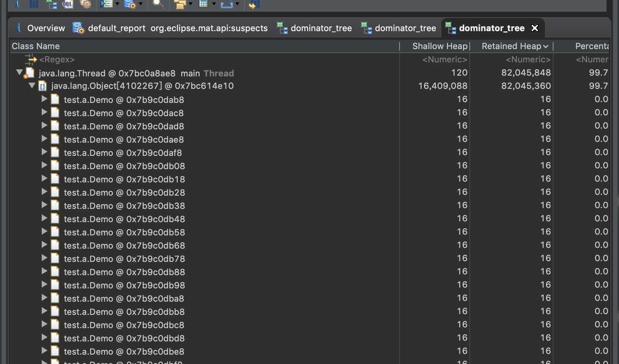Click icon of test.a.Demo @ 0x7b9c0db38
Viewport: 619px width, 364px height.
(55, 205)
